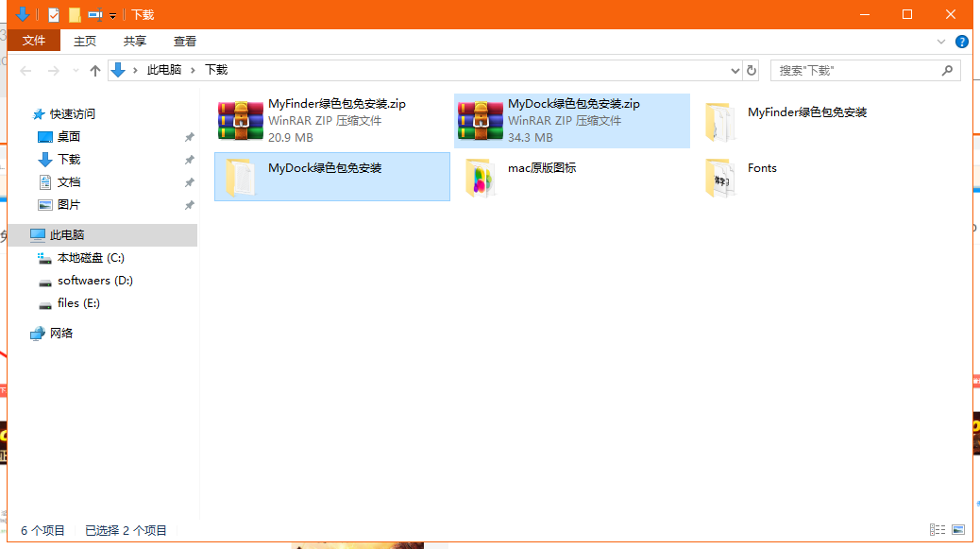Open 桌面 in the navigation pane
This screenshot has width=980, height=549.
(x=69, y=136)
